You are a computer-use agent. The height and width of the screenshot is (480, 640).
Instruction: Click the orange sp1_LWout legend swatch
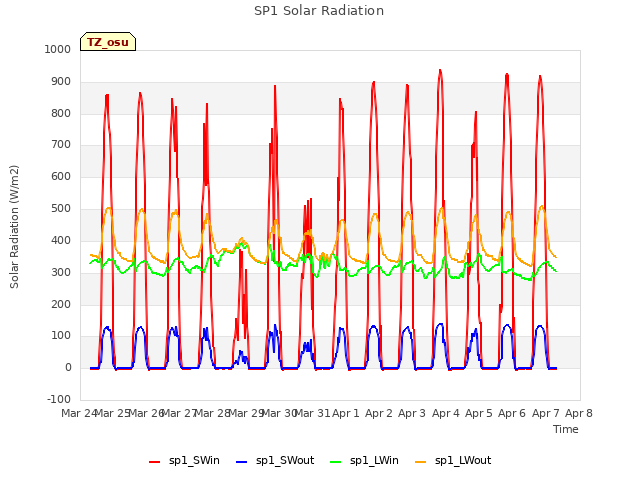(x=420, y=462)
